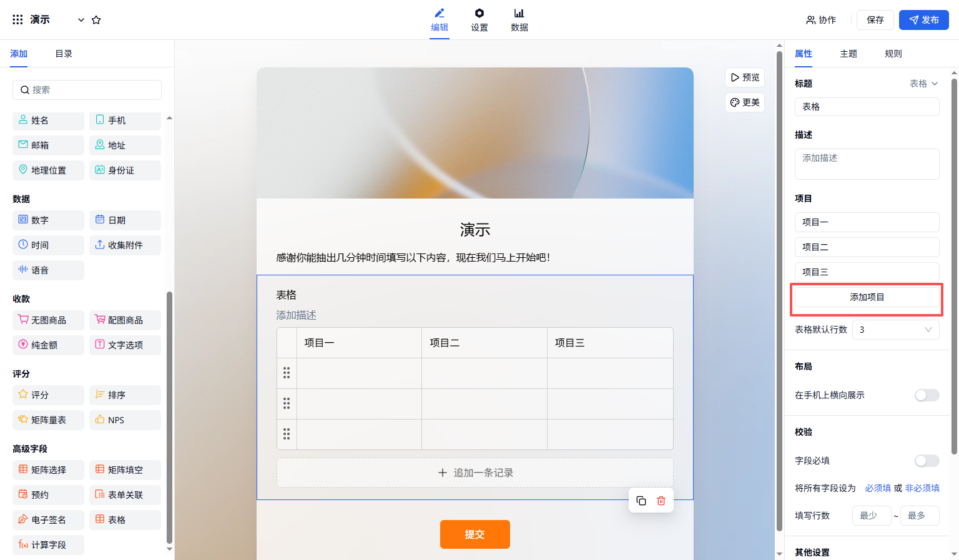Add the 电子签名 field from sidebar
The width and height of the screenshot is (959, 560).
[x=48, y=520]
